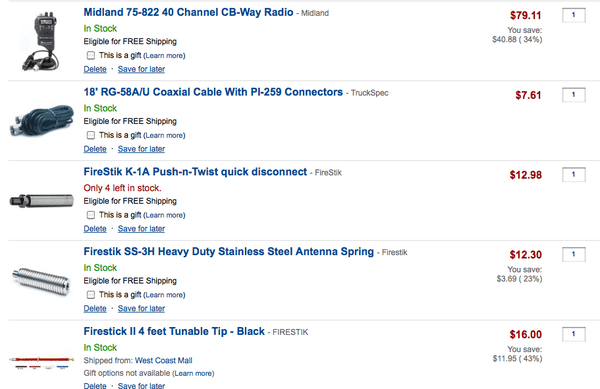Save the antenna spring for later

tap(141, 308)
